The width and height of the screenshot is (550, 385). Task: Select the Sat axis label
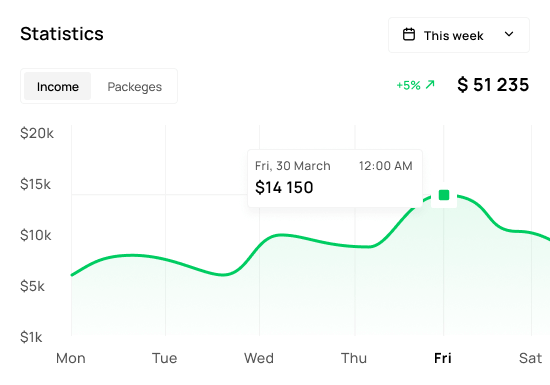530,358
